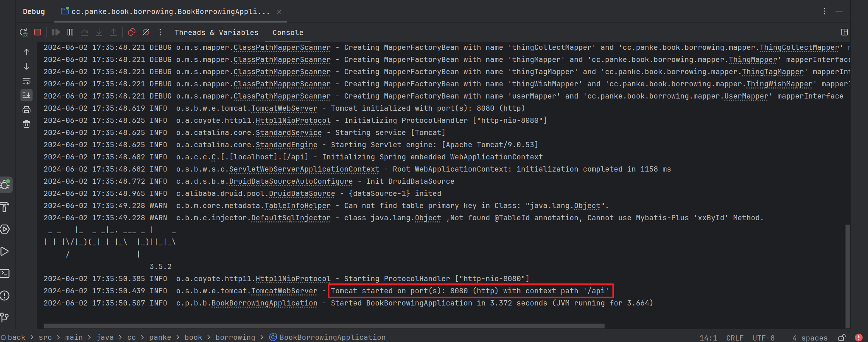Screen dimensions: 868x342
Task: Click the 'cc' breadcrumb
Action: [x=132, y=337]
